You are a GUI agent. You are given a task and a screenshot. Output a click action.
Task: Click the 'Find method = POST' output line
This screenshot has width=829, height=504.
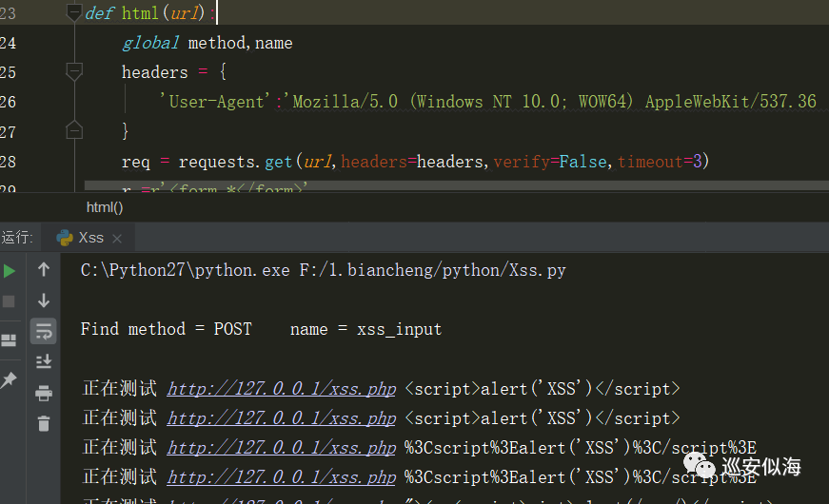tap(166, 329)
